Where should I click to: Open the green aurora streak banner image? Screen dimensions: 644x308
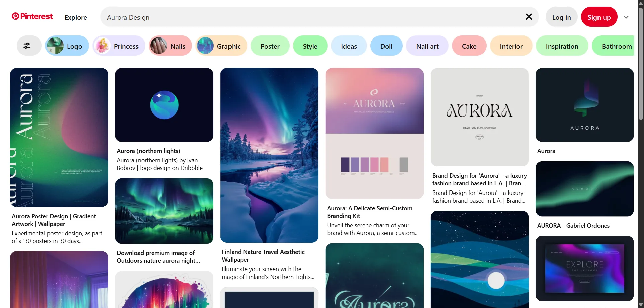(584, 189)
